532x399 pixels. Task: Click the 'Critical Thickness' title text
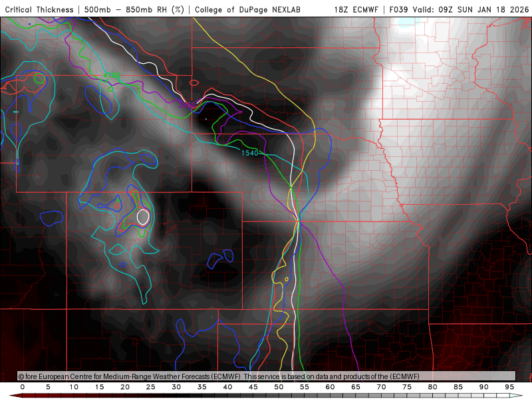39,10
